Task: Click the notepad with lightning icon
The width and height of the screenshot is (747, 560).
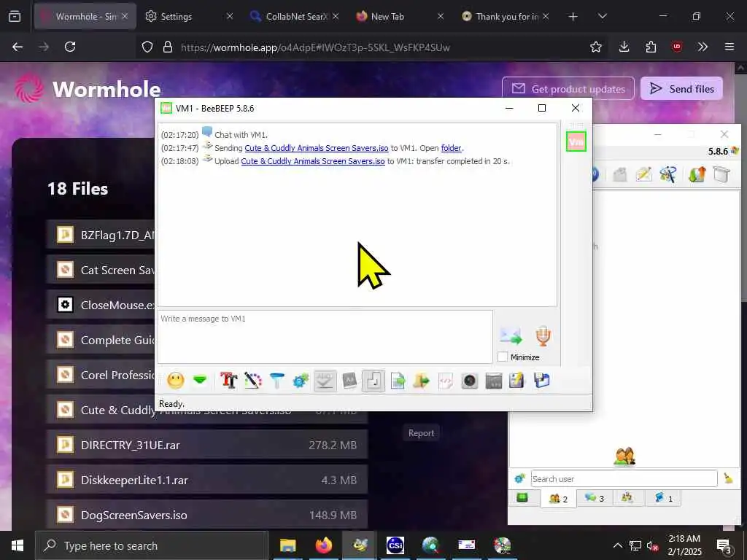Action: pos(517,381)
